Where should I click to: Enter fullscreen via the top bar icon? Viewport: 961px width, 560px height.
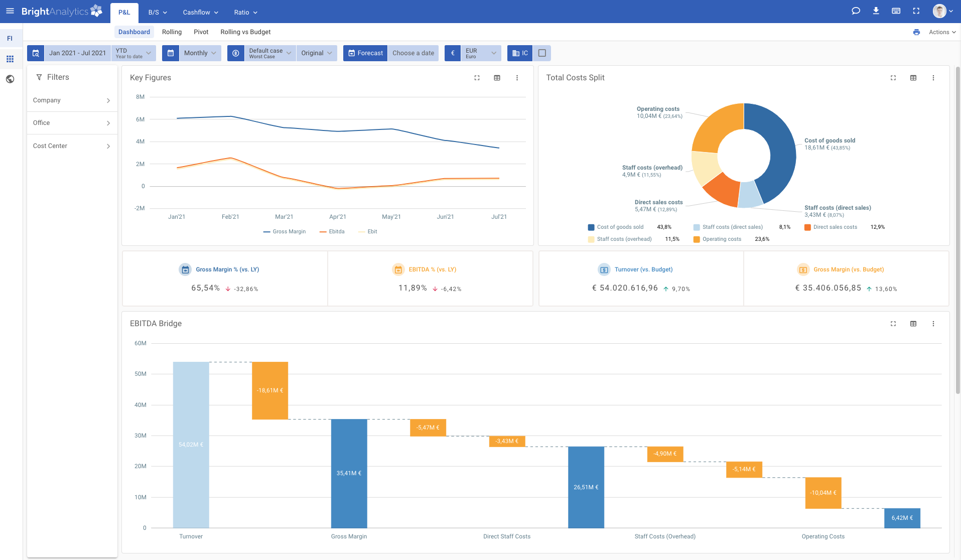(916, 11)
